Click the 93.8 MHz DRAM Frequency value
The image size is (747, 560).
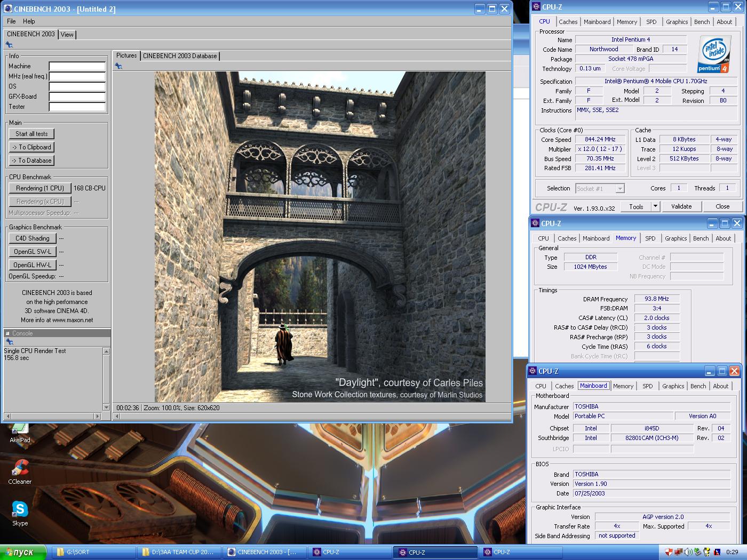tap(657, 299)
